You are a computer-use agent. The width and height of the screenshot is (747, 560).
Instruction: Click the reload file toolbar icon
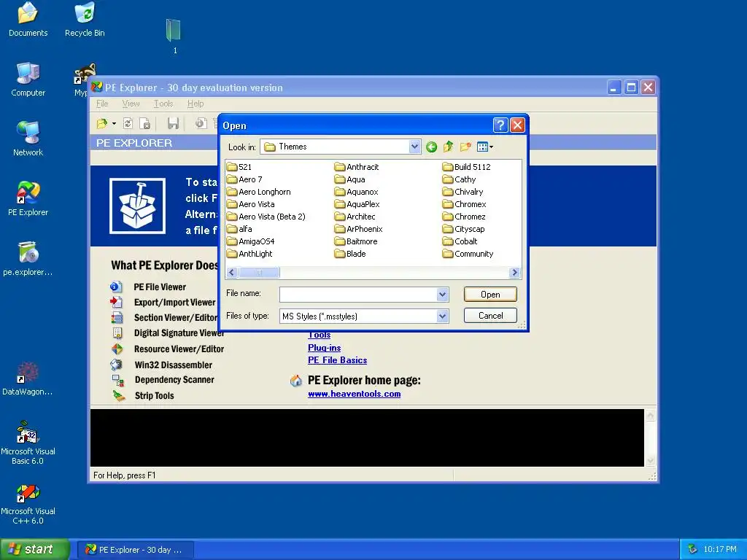tap(128, 124)
